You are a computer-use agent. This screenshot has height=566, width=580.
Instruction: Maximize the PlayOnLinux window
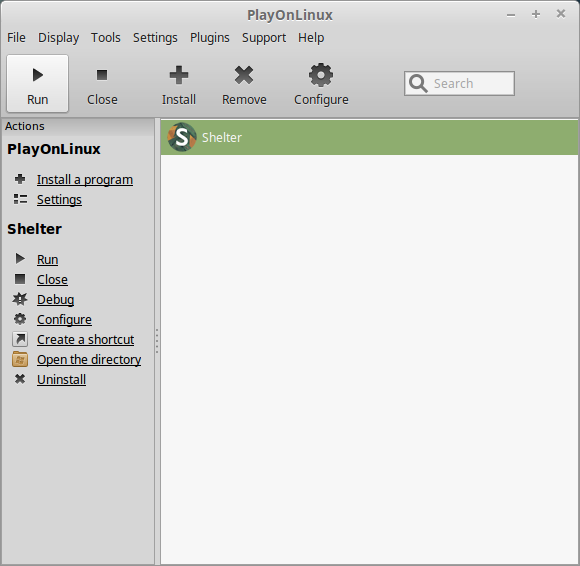click(x=536, y=14)
